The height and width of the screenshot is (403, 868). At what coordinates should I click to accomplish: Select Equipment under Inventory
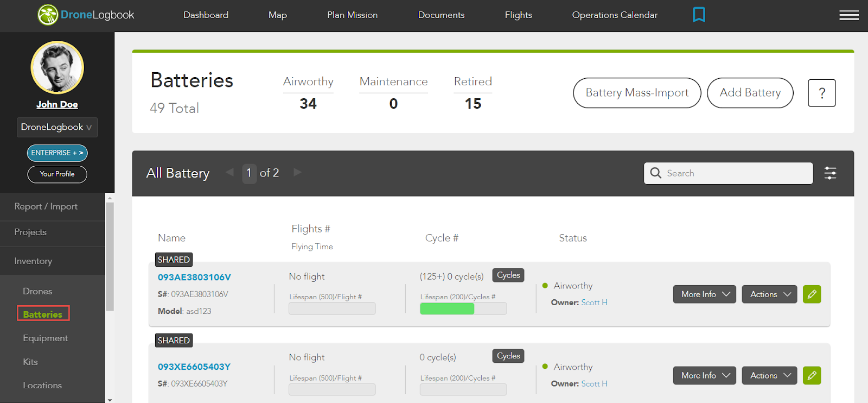(46, 338)
